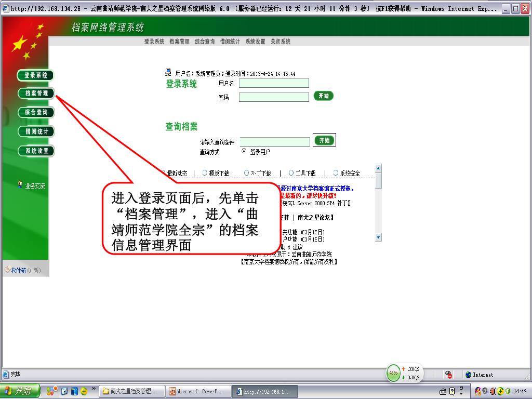Click the keyboard language bar icon
532x399 pixels.
coord(443,392)
